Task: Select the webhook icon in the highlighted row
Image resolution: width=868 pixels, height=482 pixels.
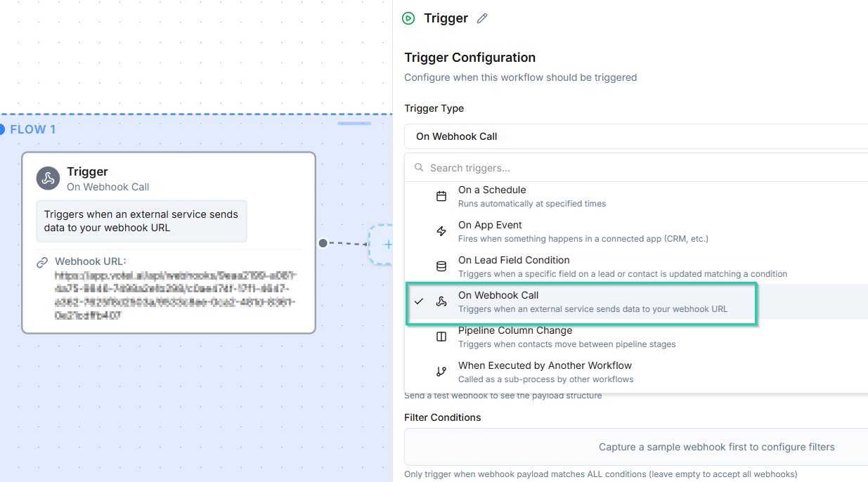Action: 443,301
